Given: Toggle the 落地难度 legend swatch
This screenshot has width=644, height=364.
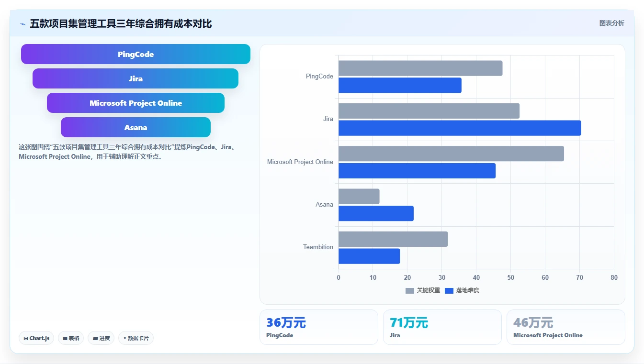Looking at the screenshot, I should click(x=449, y=290).
